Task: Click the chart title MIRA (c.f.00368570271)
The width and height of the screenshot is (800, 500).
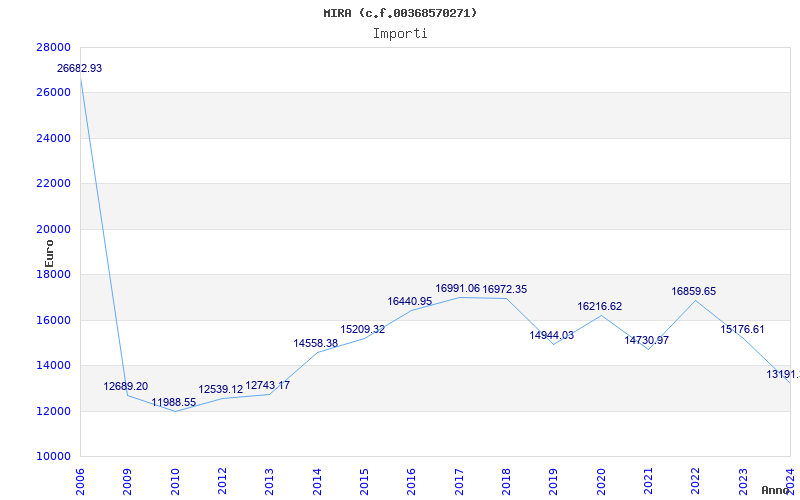Action: (400, 13)
